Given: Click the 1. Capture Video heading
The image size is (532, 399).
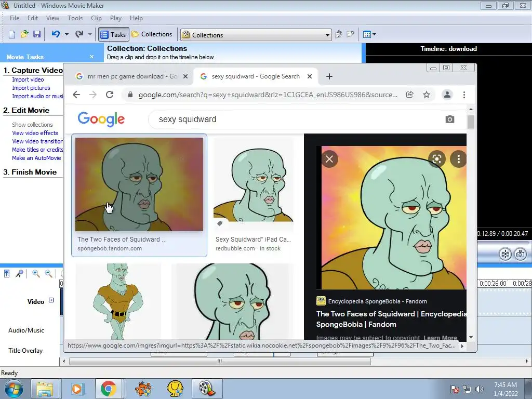Looking at the screenshot, I should click(33, 70).
